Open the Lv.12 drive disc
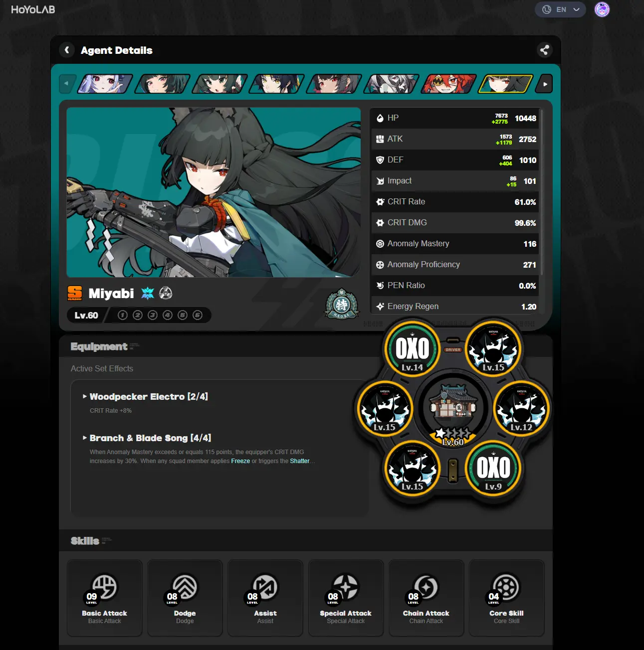Image resolution: width=644 pixels, height=650 pixels. point(521,409)
